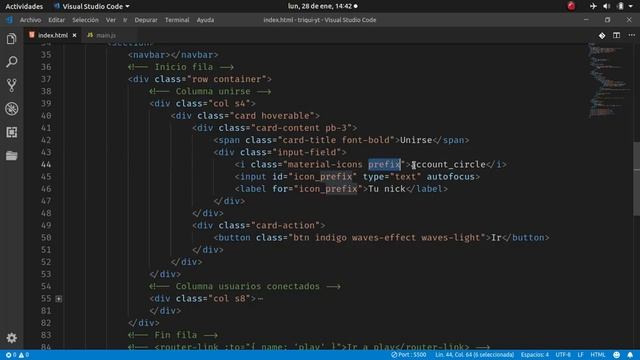Screen dimensions: 640x360
Task: Click the button text Ir on line 50
Action: click(x=496, y=238)
